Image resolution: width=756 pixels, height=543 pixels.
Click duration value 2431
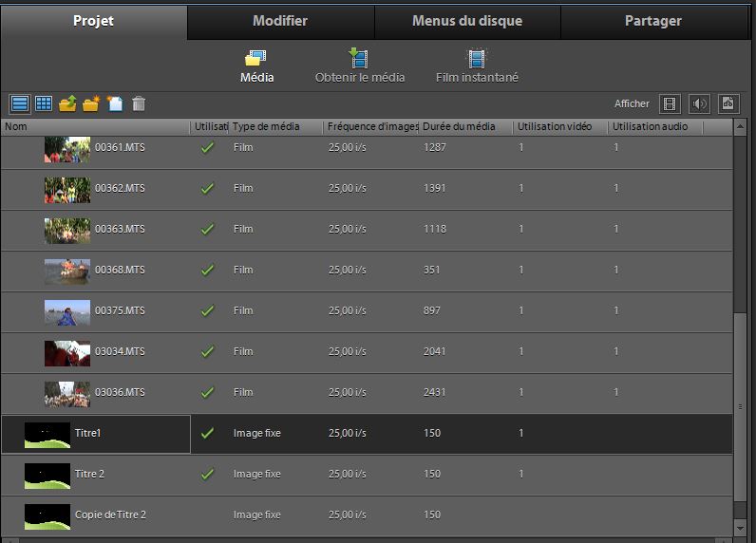[x=434, y=392]
